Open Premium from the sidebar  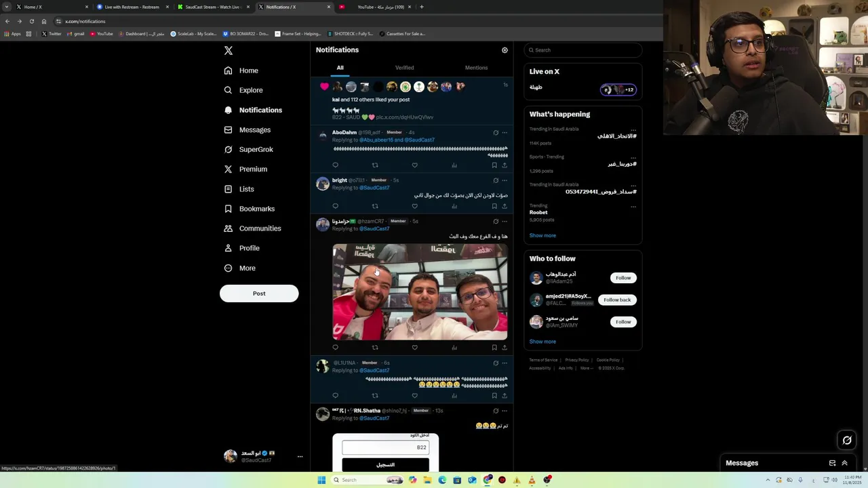pos(245,169)
